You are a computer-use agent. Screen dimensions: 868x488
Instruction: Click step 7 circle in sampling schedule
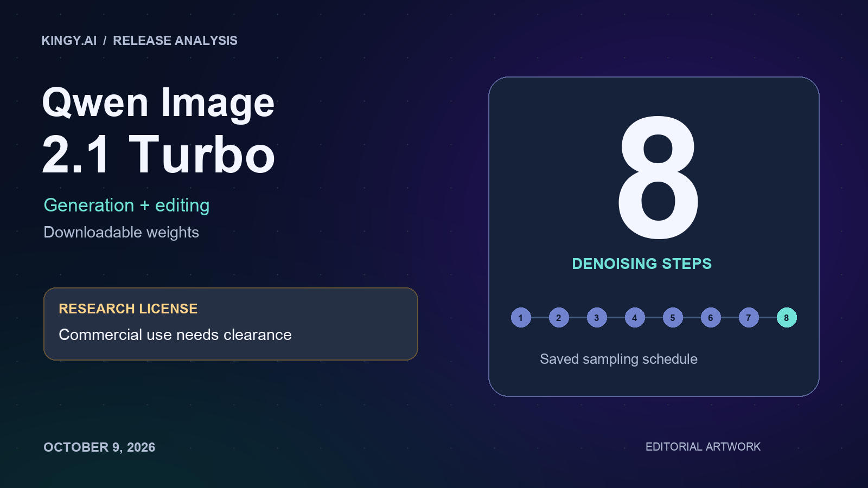click(749, 318)
